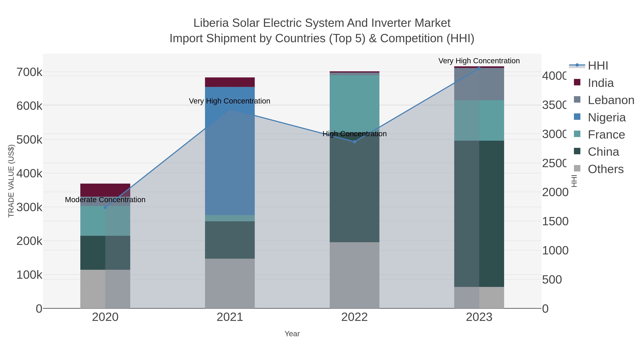Click the China dark green legend swatch
Image resolution: width=644 pixels, height=362 pixels.
(577, 151)
